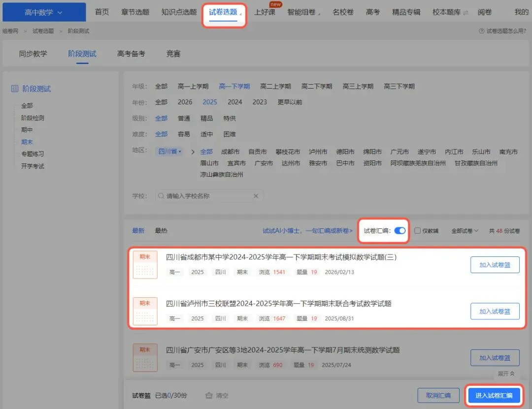Toggle the 试卷汇编 switch

click(400, 231)
